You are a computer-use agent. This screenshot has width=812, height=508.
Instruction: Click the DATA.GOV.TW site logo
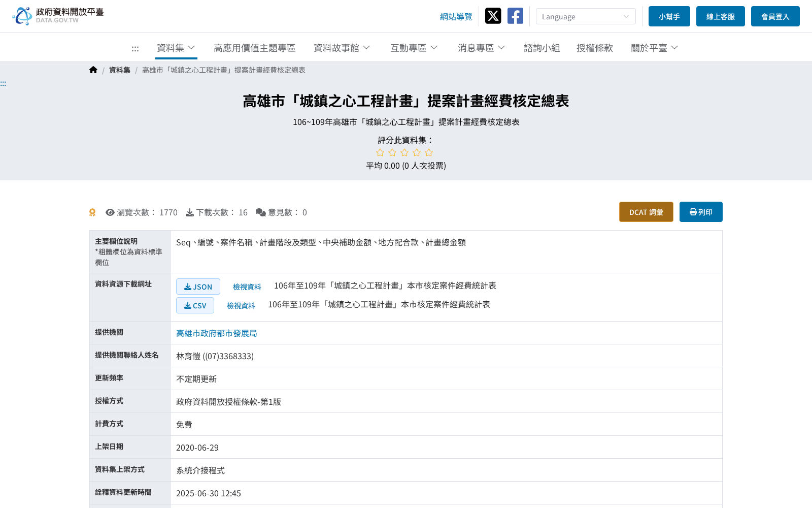pos(58,16)
